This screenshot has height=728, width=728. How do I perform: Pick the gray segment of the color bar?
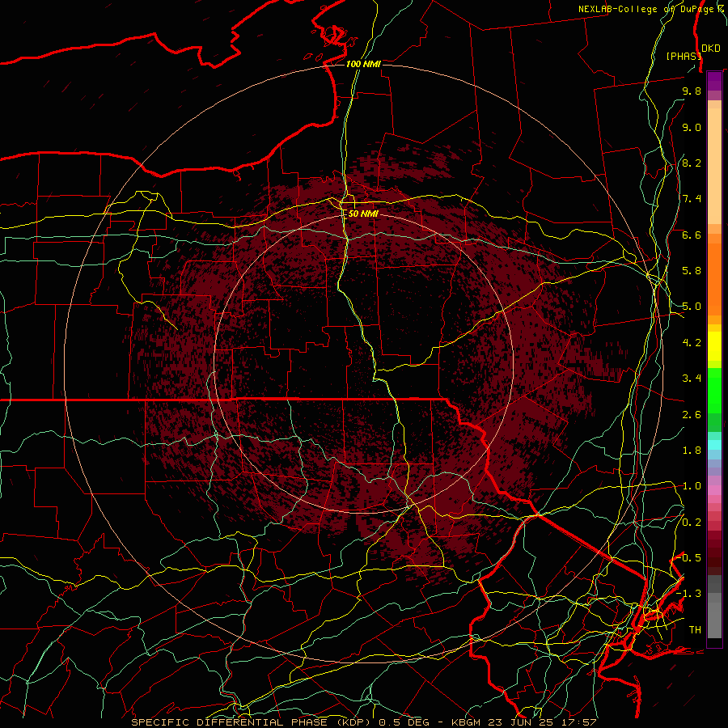pyautogui.click(x=714, y=607)
